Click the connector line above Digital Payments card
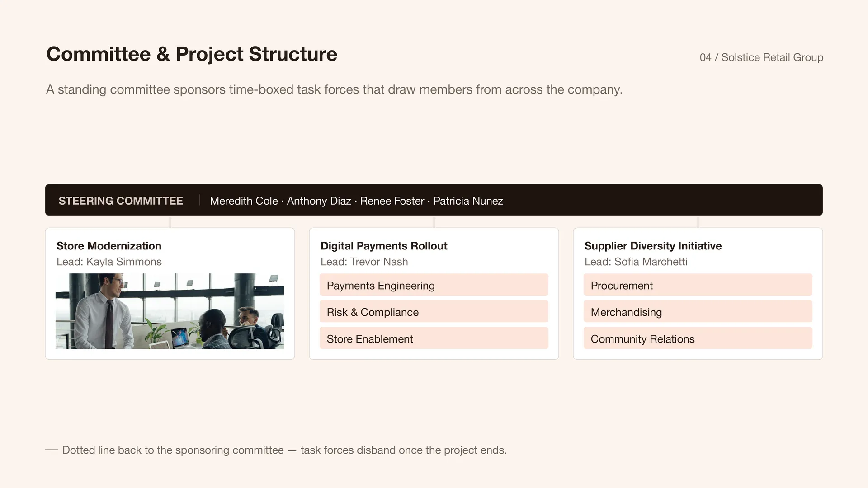This screenshot has width=868, height=488. click(434, 222)
